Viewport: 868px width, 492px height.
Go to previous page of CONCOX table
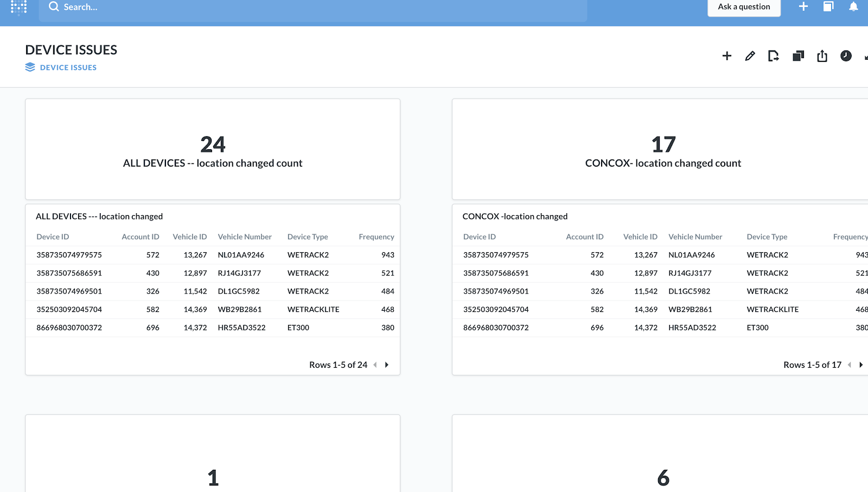coord(849,365)
